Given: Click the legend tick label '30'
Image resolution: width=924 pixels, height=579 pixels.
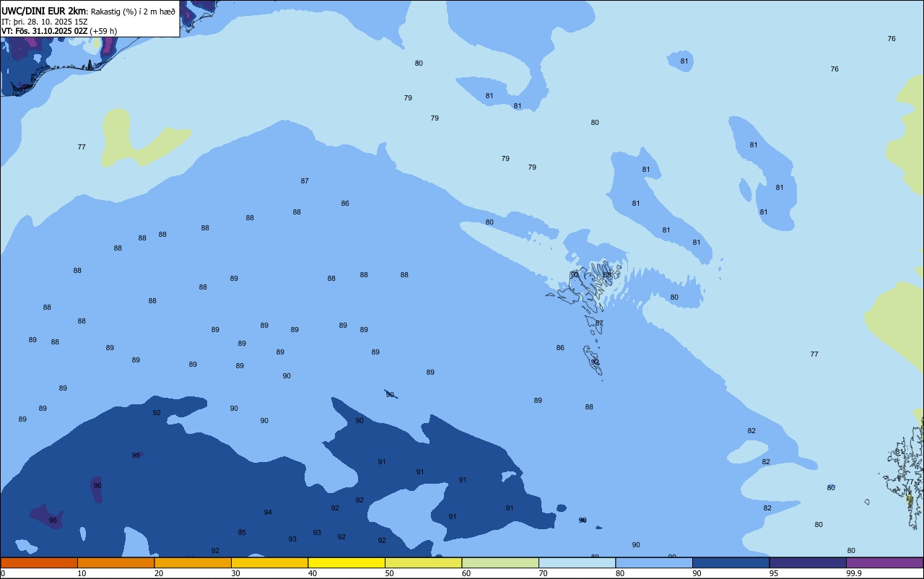Looking at the screenshot, I should pyautogui.click(x=235, y=573).
